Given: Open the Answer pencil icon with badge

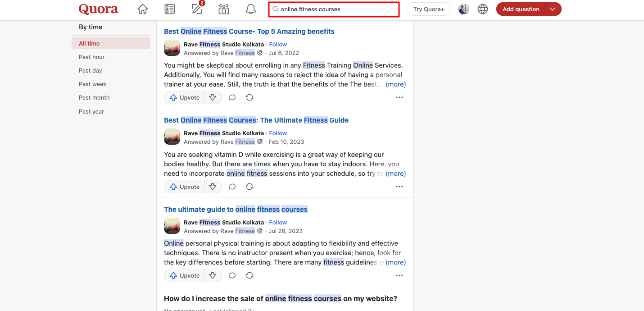Looking at the screenshot, I should click(197, 9).
